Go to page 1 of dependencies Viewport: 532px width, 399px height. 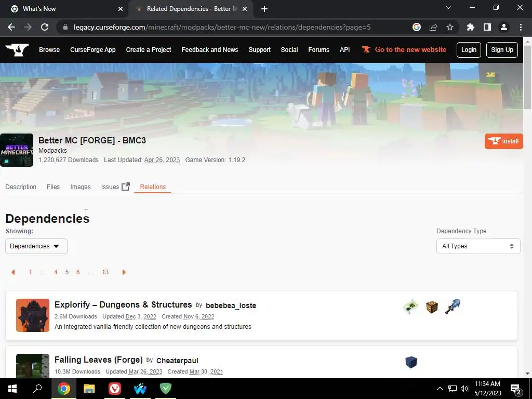tap(30, 272)
